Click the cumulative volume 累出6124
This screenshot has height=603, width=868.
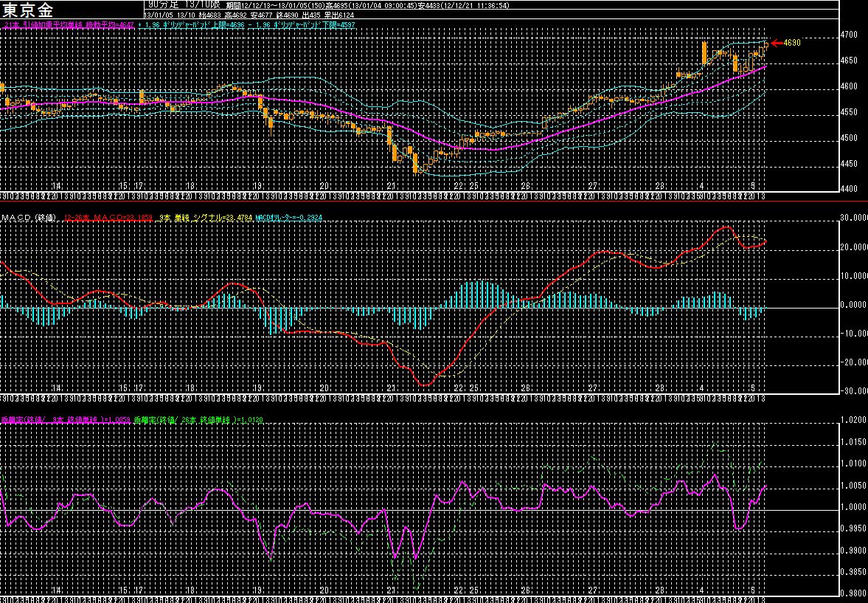click(x=338, y=15)
